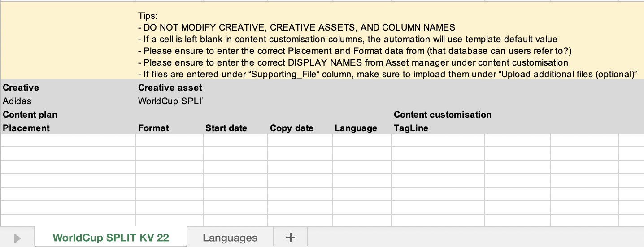Select the Copy date header cell
Screen dimensions: 644x247
[x=300, y=128]
